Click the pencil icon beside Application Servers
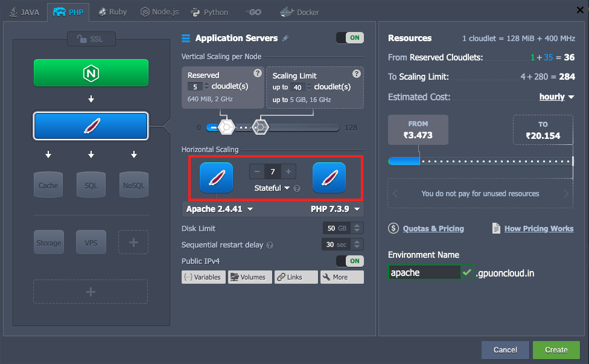Viewport: 589px width, 364px height. (x=285, y=38)
